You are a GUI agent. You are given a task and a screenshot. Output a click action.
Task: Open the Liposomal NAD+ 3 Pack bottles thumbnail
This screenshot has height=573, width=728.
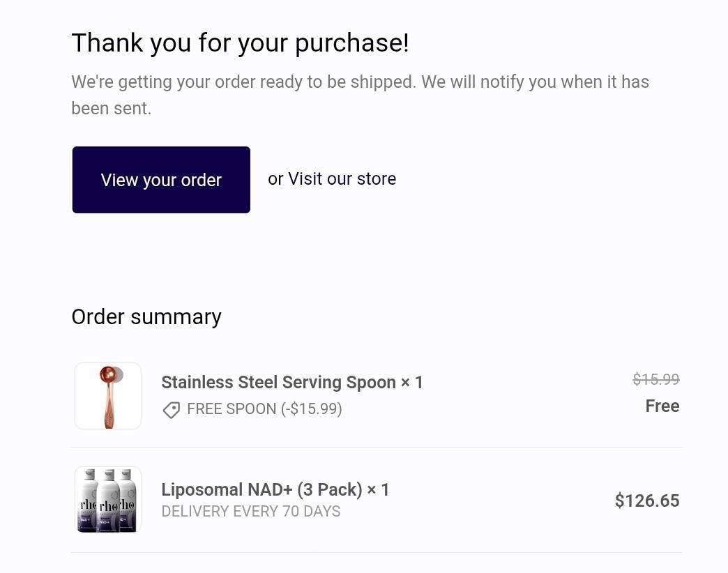[x=108, y=500]
